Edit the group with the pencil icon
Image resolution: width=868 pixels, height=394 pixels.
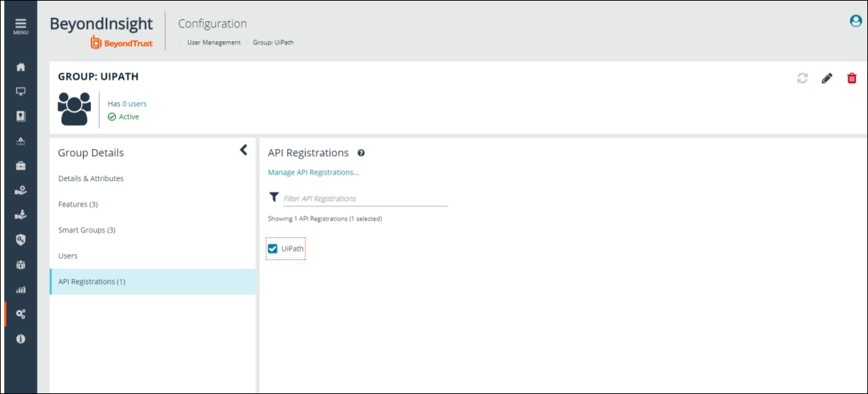[x=827, y=79]
